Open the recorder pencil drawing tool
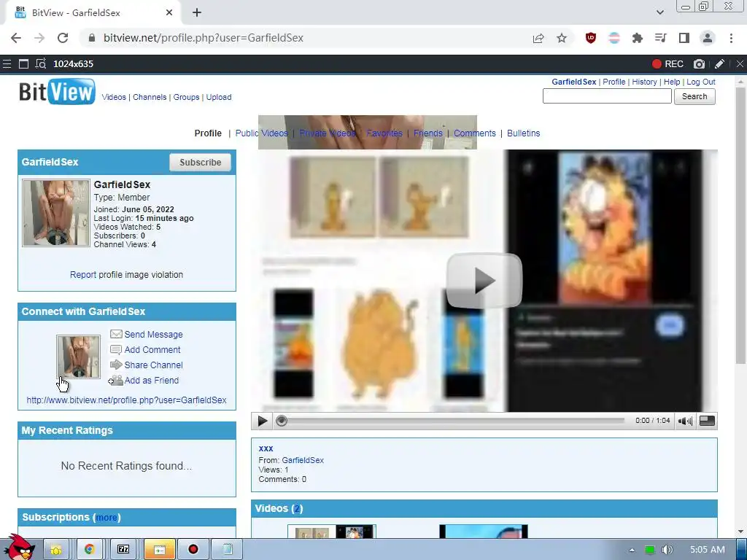The image size is (747, 560). [720, 64]
